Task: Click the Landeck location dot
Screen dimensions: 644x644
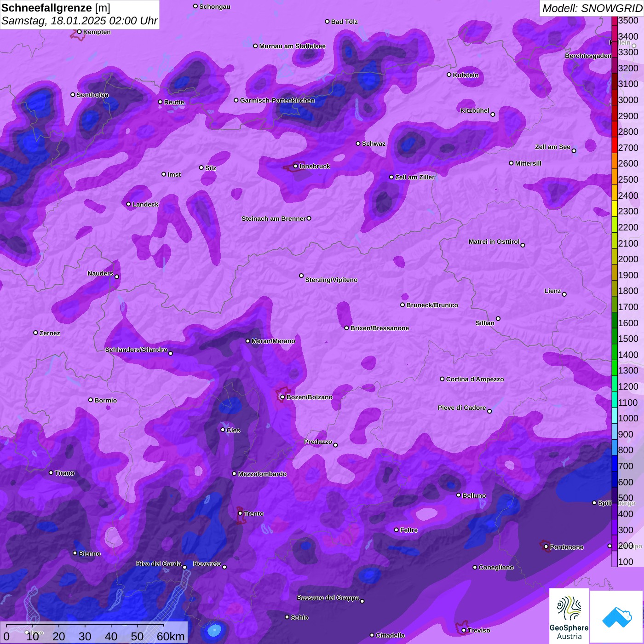Action: (x=128, y=204)
